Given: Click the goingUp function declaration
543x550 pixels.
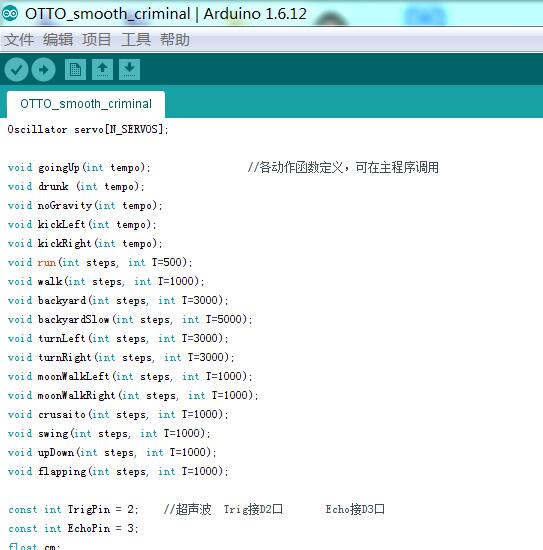Looking at the screenshot, I should pos(79,168).
